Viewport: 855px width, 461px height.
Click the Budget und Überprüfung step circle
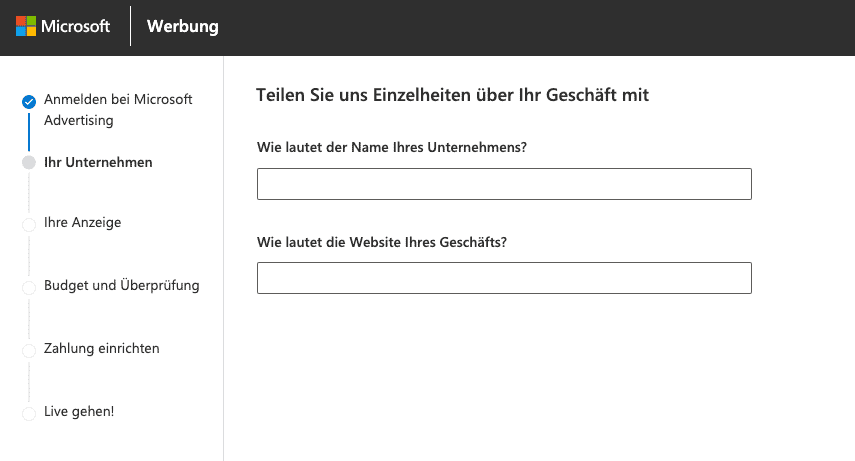29,288
